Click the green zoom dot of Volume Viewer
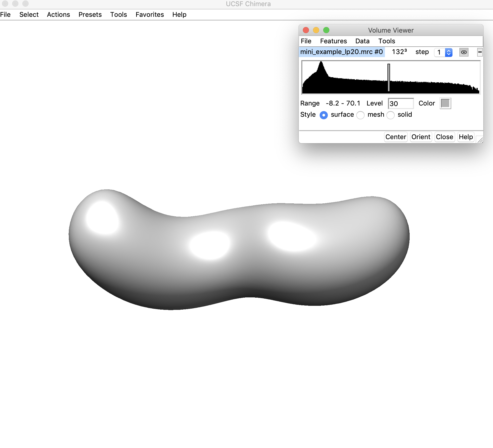The image size is (493, 448). (326, 30)
